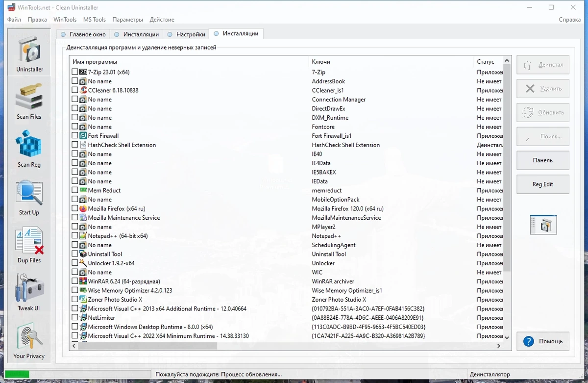Click the HashCheck Shell Extension icon
Image resolution: width=588 pixels, height=383 pixels.
pos(83,145)
